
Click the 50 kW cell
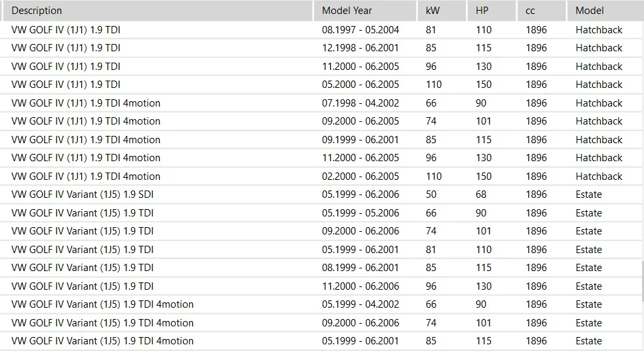point(431,194)
